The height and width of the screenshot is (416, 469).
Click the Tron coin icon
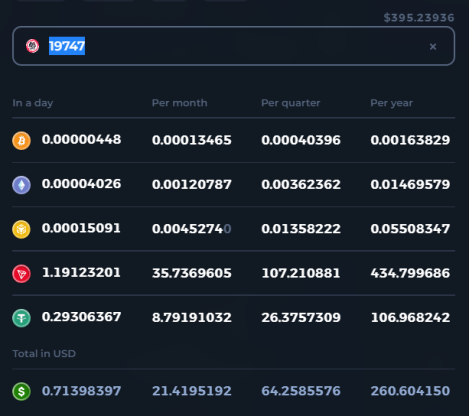click(x=21, y=273)
